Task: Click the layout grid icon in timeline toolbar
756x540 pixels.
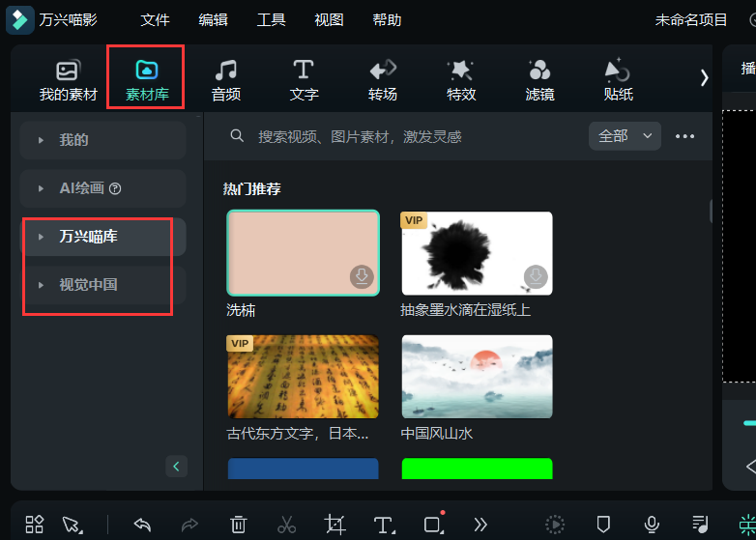Action: pyautogui.click(x=34, y=525)
